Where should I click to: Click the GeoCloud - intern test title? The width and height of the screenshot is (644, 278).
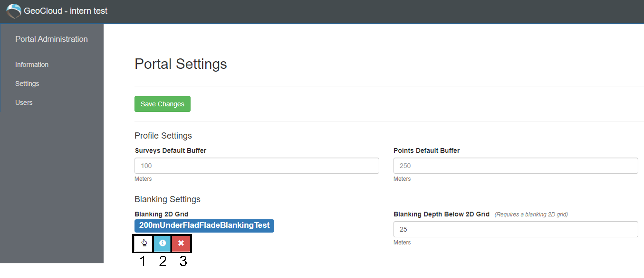tap(66, 11)
